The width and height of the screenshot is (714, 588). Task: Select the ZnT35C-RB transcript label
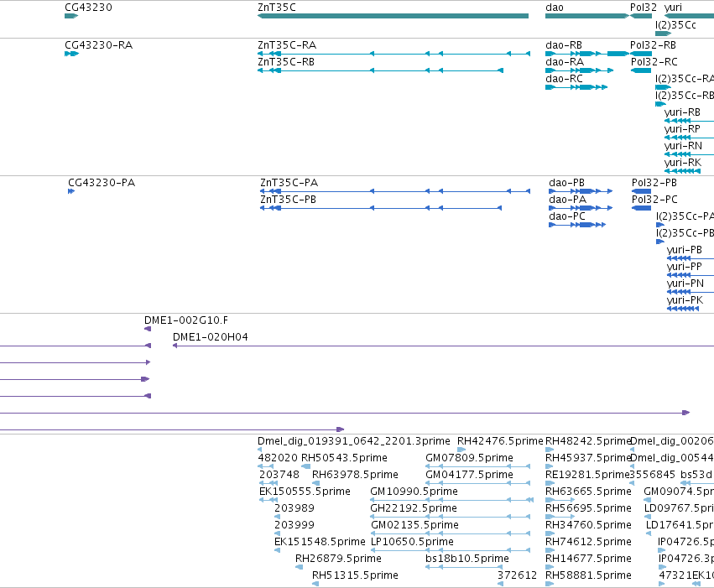coord(286,62)
